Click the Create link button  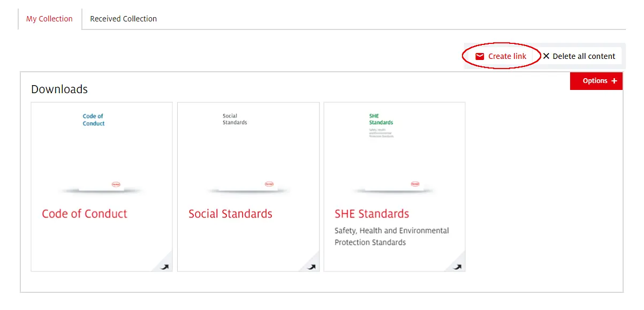[x=501, y=56]
